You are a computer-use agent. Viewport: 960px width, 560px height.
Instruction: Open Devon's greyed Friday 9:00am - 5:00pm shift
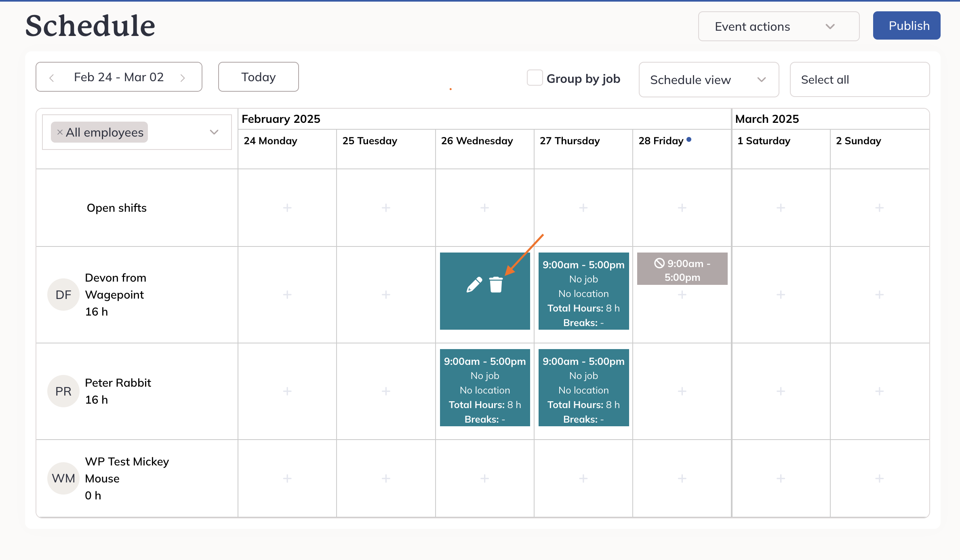click(682, 269)
